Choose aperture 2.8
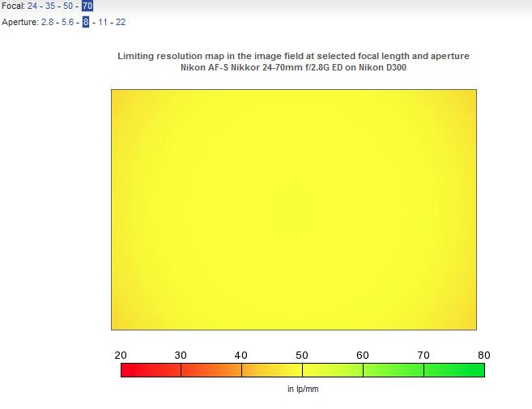 48,22
